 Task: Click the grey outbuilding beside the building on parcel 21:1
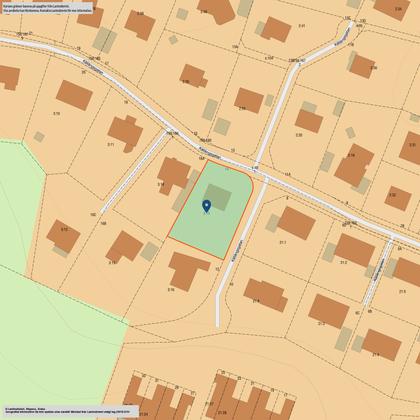[x=273, y=223]
